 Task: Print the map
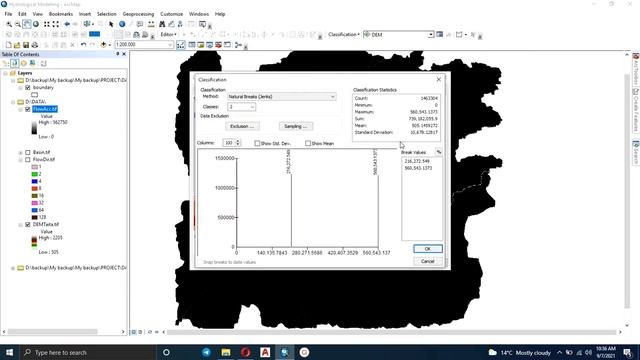(x=35, y=44)
